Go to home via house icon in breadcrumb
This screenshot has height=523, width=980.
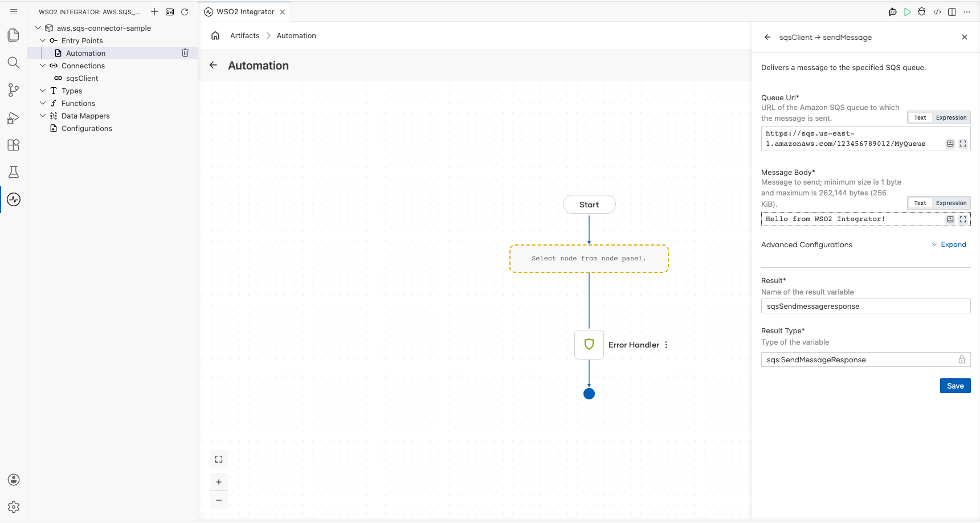tap(215, 35)
